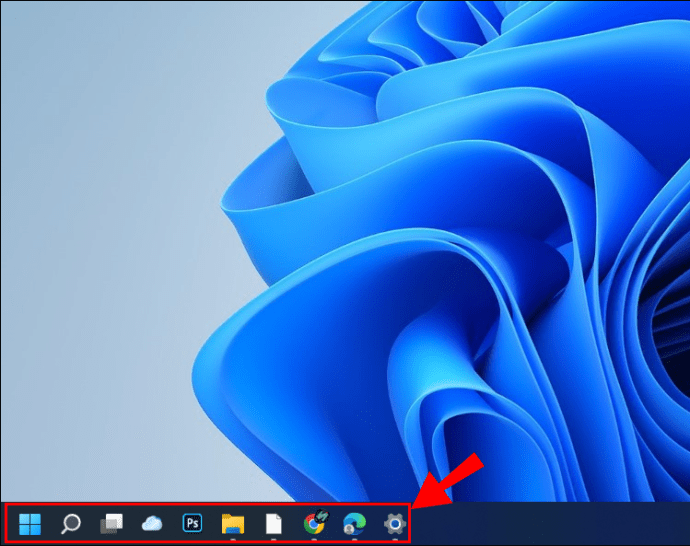This screenshot has height=546, width=690.
Task: Open Microsoft Edge from the taskbar
Action: [354, 523]
